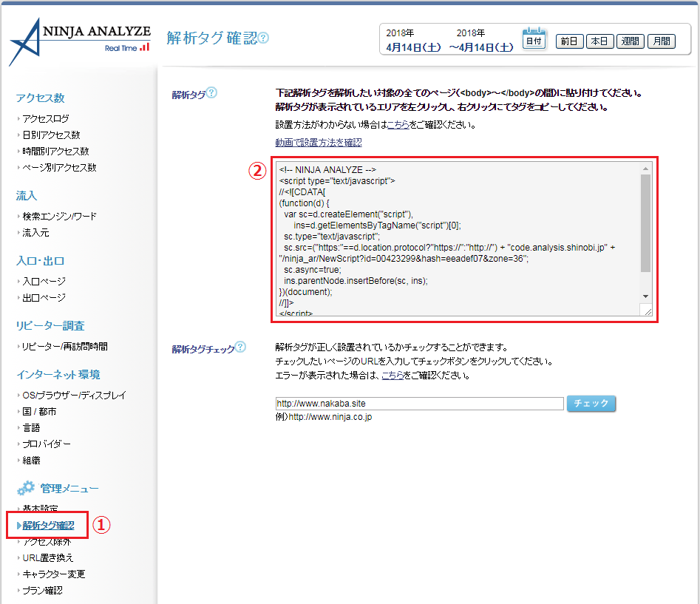This screenshot has height=604, width=700.
Task: Click インターネット環境 section heading
Action: 58,375
